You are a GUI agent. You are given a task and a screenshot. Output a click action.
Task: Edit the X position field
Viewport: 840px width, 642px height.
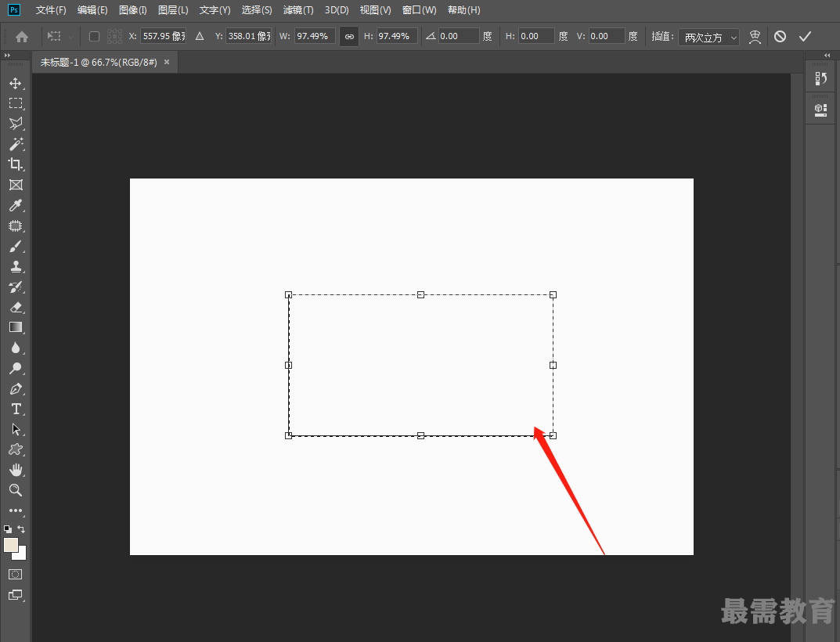coord(164,36)
